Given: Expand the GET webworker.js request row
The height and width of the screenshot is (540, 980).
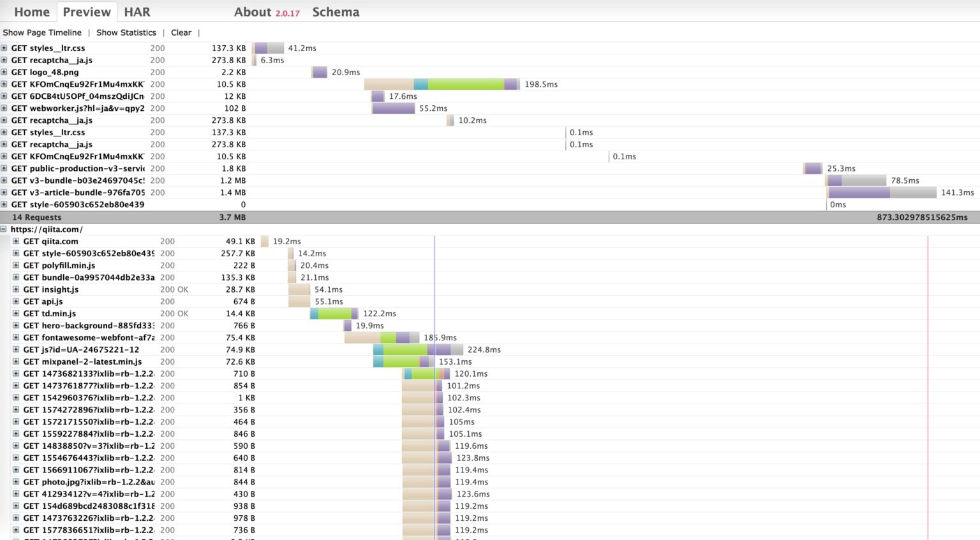Looking at the screenshot, I should [4, 108].
